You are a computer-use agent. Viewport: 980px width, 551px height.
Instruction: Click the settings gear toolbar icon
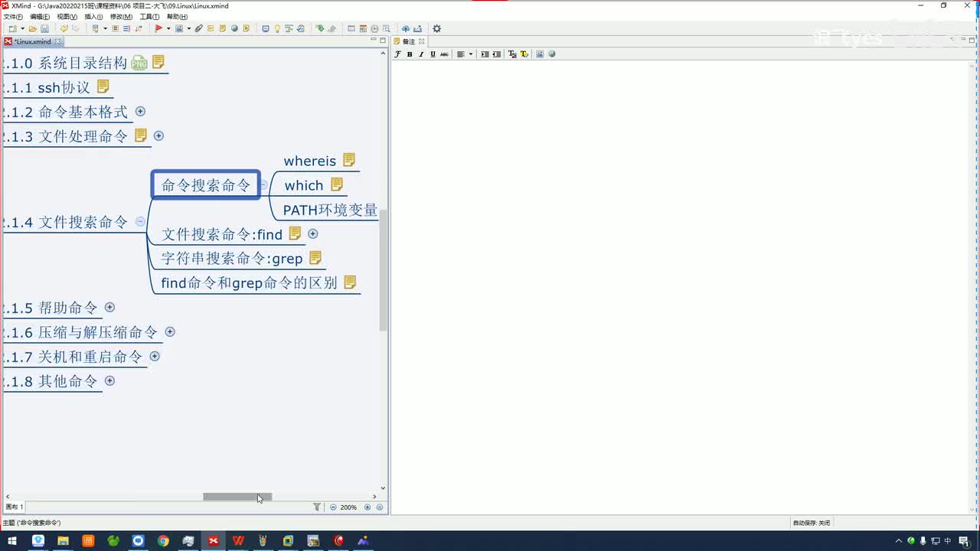point(436,29)
